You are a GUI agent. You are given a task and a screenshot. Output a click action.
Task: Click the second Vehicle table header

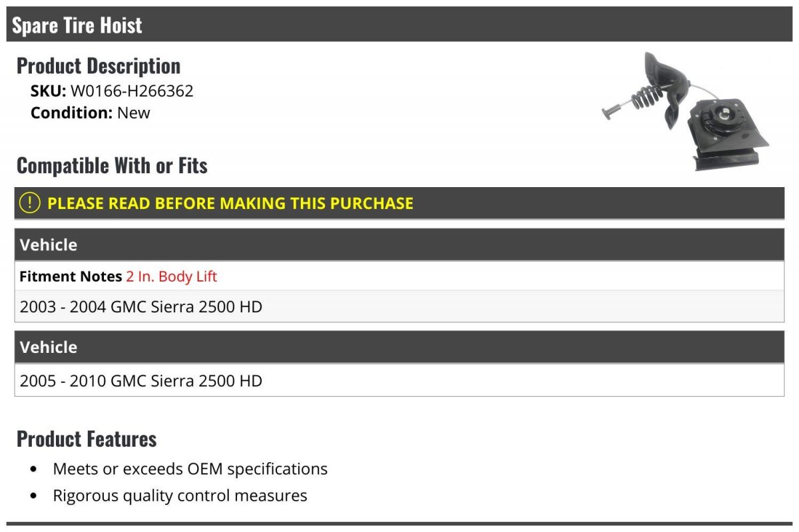pos(49,348)
